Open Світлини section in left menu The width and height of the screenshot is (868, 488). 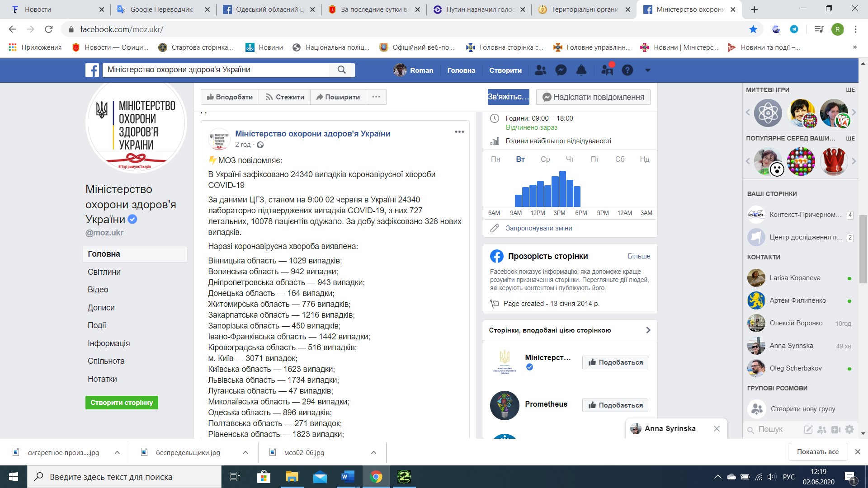point(104,272)
